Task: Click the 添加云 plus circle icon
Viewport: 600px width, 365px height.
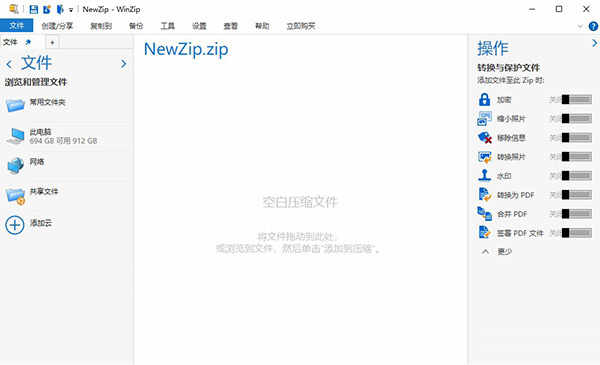Action: pyautogui.click(x=15, y=225)
